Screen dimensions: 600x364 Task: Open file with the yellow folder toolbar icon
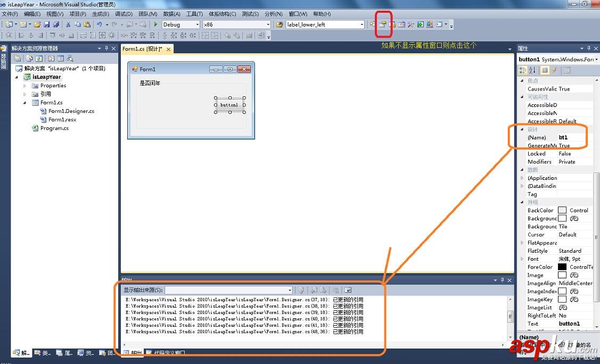click(37, 24)
